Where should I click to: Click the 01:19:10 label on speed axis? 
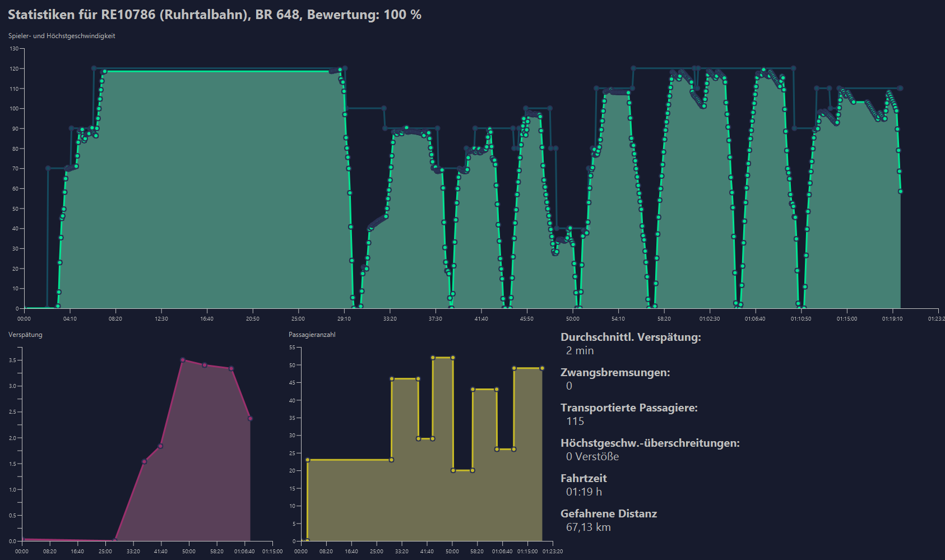(x=892, y=318)
